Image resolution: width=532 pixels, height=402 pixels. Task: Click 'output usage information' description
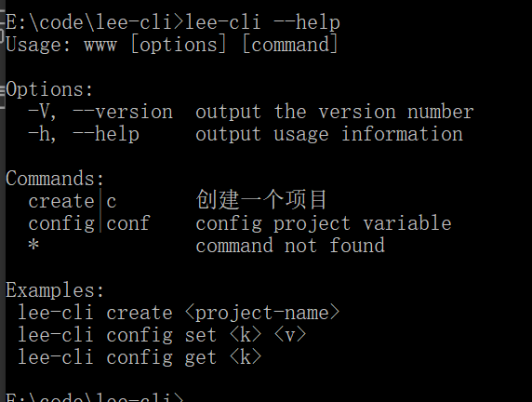[x=329, y=134]
